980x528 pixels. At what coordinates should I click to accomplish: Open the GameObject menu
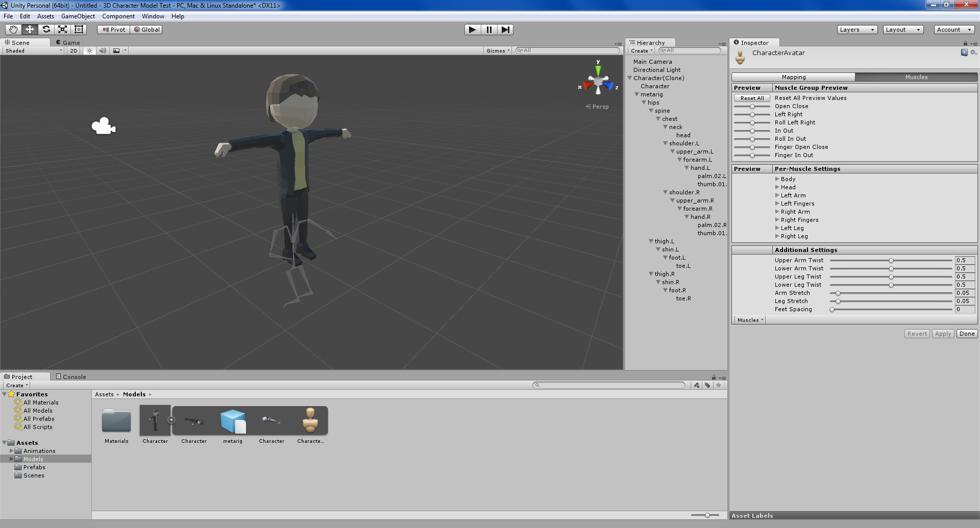(x=78, y=16)
